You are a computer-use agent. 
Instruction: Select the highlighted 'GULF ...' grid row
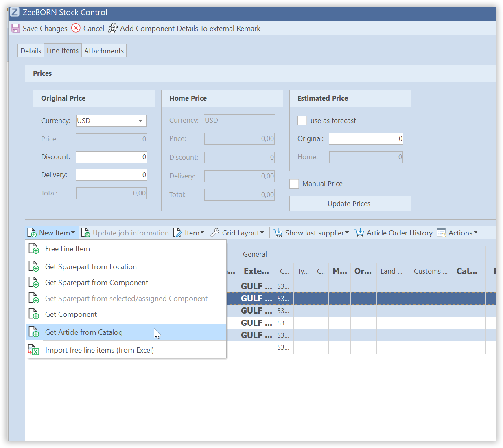[361, 299]
